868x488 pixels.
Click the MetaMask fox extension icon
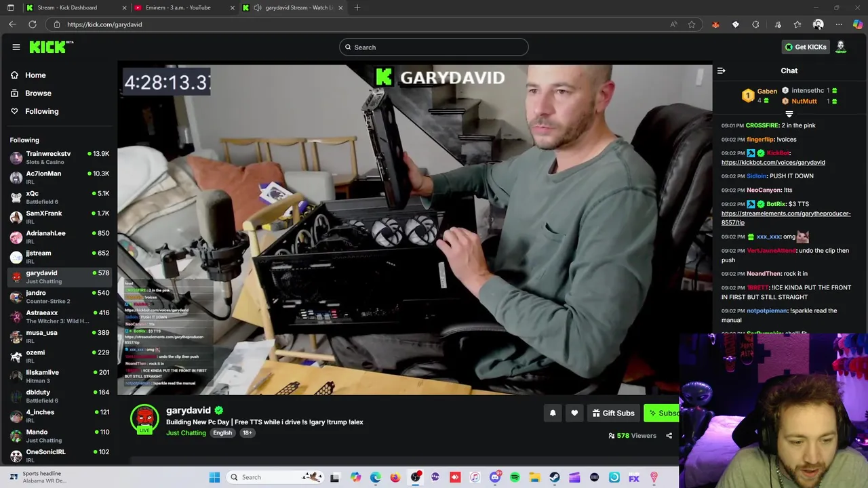[x=715, y=24]
